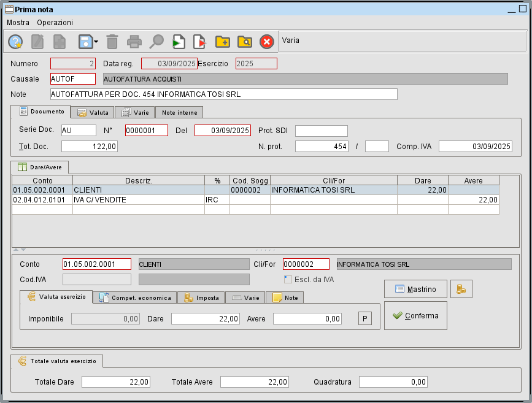This screenshot has height=403, width=532.
Task: Switch to the Documento tab
Action: 40,112
